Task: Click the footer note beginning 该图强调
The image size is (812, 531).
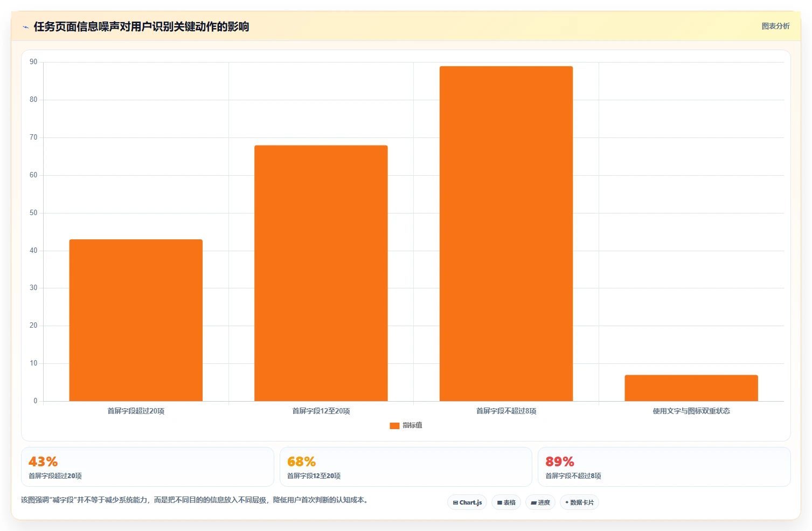Action: [196, 500]
